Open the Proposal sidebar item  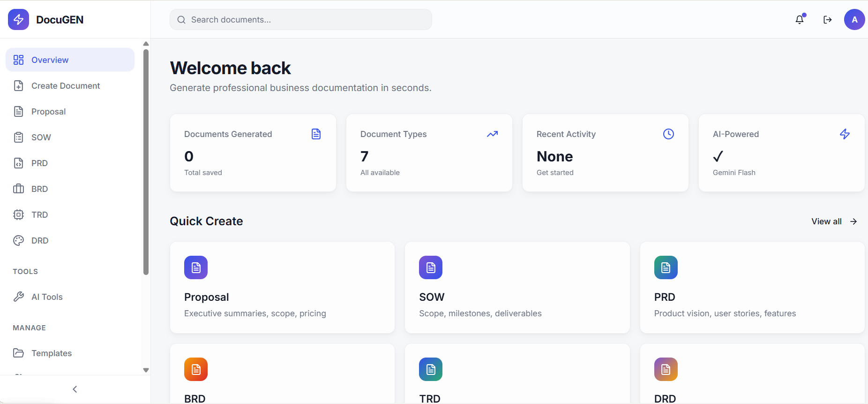70,111
